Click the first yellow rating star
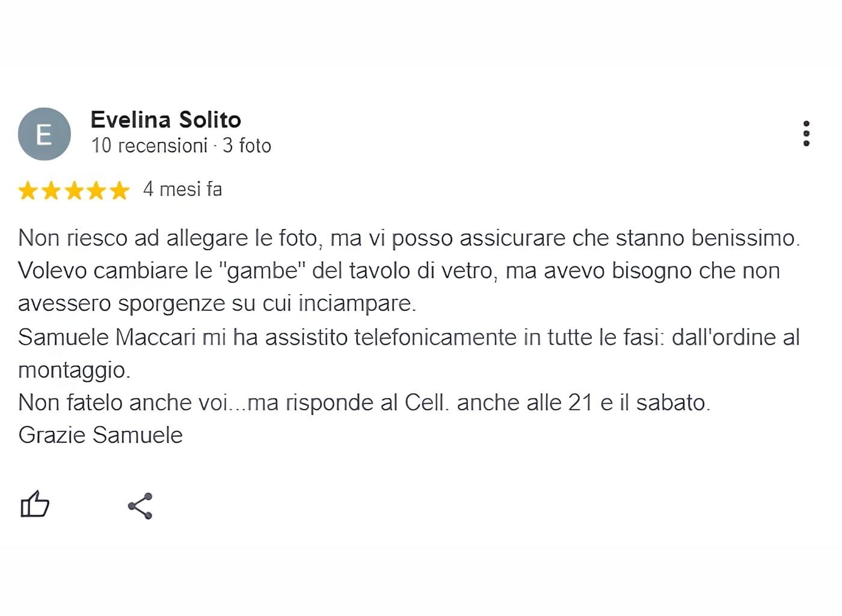842x616 pixels. [x=28, y=191]
